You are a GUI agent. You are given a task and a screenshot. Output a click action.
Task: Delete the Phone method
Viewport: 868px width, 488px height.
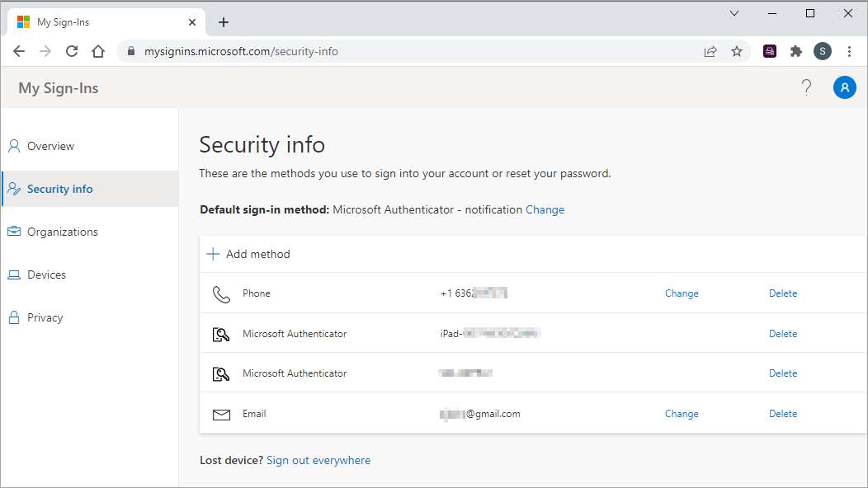[783, 293]
